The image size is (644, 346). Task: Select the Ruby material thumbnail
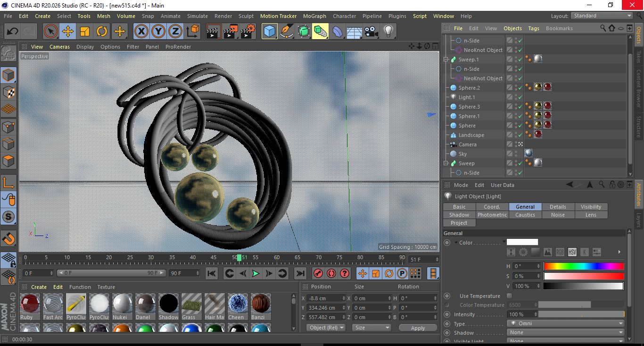[x=30, y=304]
